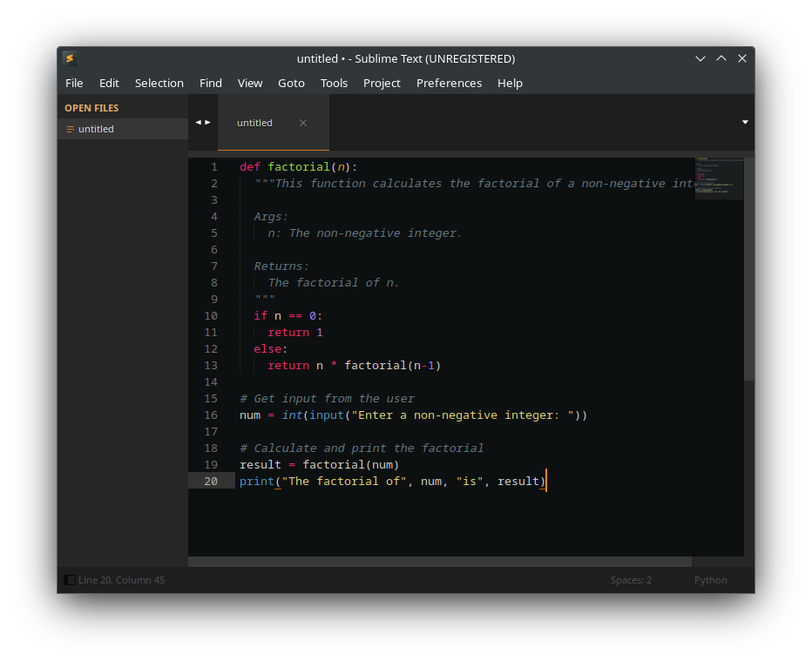Click the vertical scrollbar on the right edge
This screenshot has height=661, width=812.
coord(748,261)
